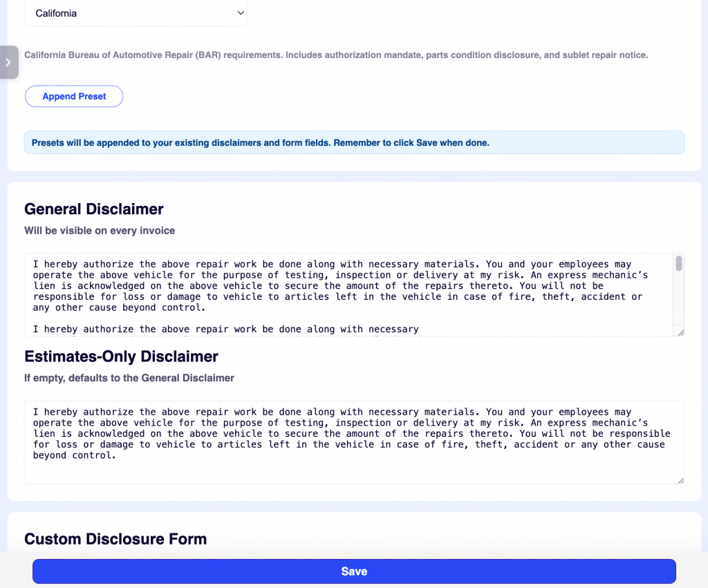Click the Append Preset button
The image size is (708, 588).
point(73,96)
